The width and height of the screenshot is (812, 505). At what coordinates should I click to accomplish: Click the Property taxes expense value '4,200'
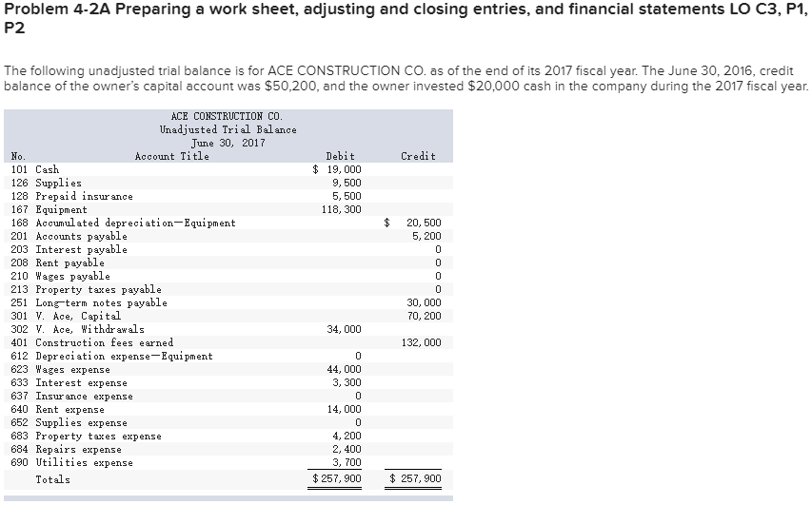point(347,437)
